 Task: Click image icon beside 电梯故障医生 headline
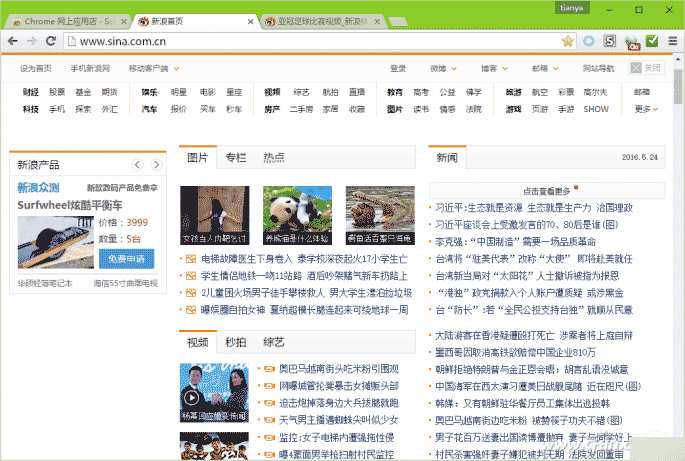tap(191, 259)
